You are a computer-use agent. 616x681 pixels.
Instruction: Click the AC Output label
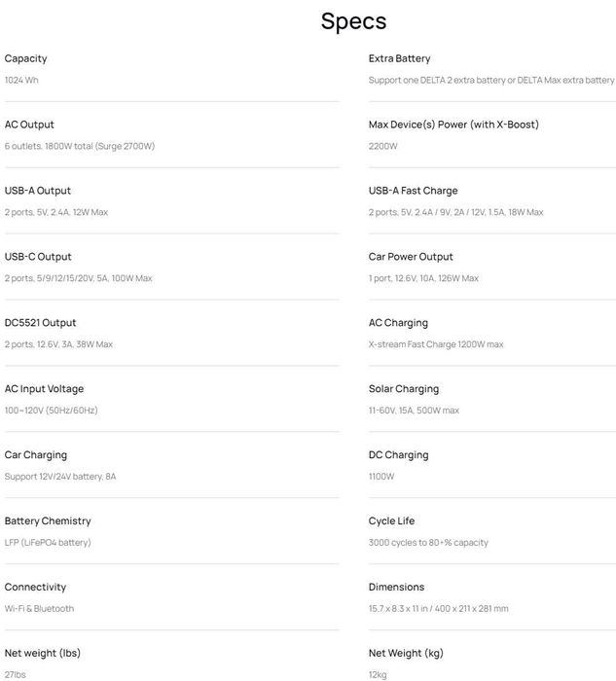coord(29,125)
